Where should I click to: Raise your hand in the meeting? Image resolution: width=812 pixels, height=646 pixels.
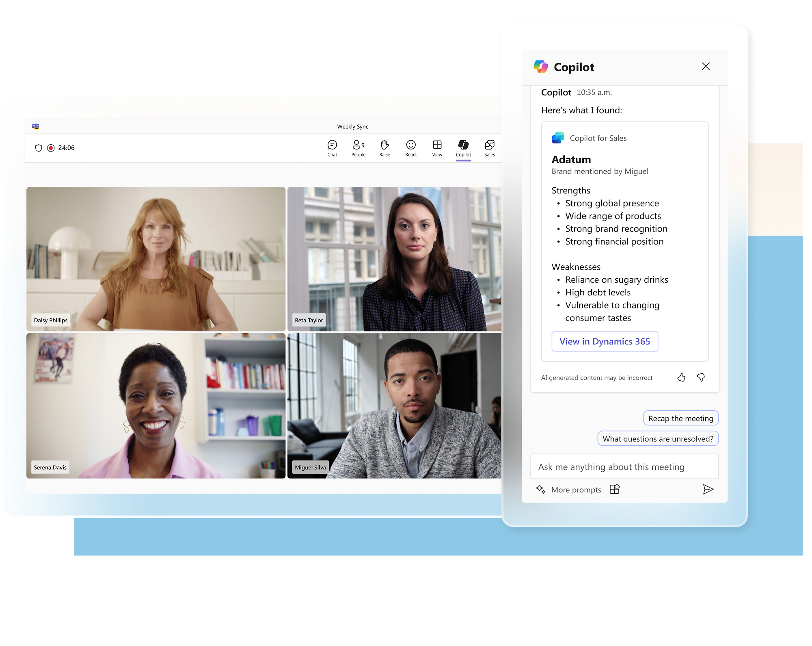pos(384,148)
